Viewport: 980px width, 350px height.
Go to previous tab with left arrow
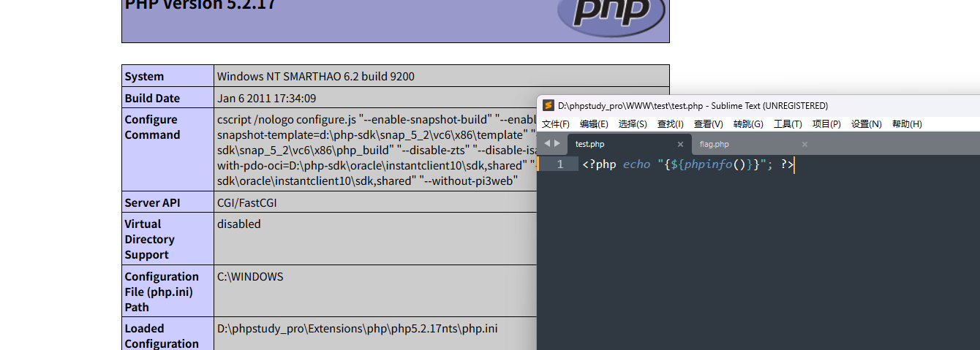tap(546, 144)
